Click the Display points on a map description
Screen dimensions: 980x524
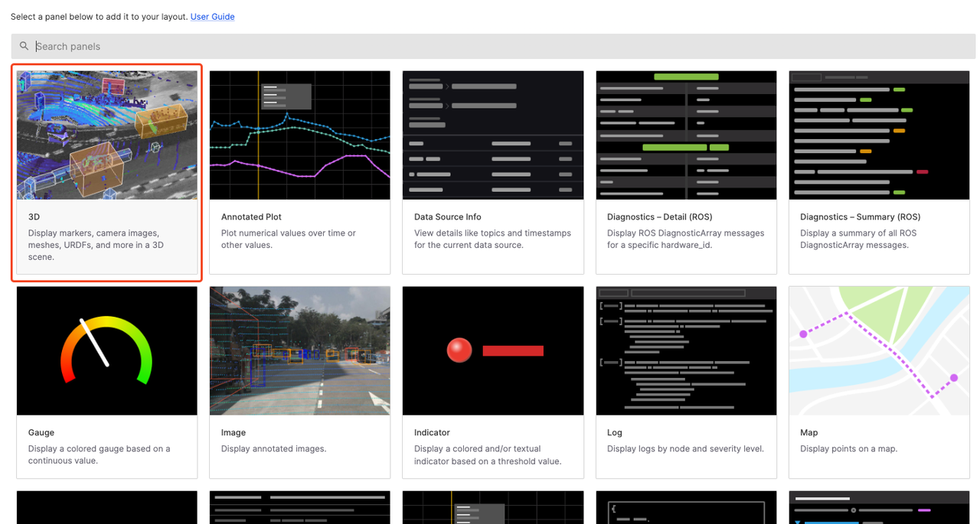(848, 449)
